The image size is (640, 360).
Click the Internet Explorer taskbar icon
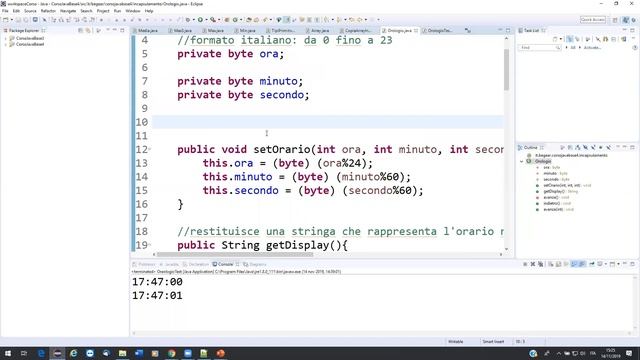(x=73, y=353)
